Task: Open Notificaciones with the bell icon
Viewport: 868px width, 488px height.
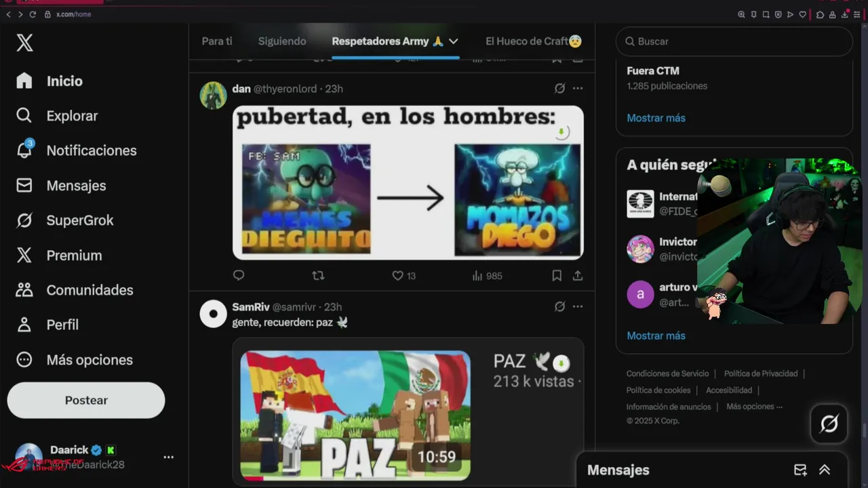Action: (76, 150)
